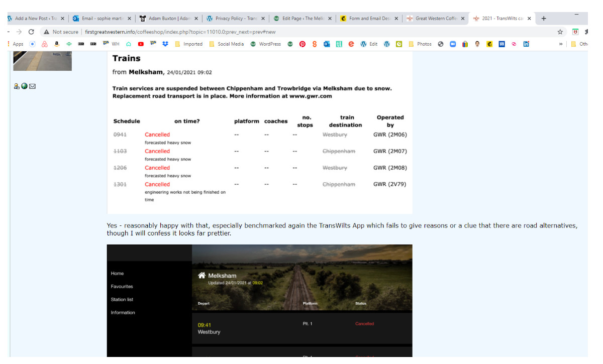Image resolution: width=603 pixels, height=364 pixels.
Task: Open the LinkedIn bookmark icon
Action: tap(526, 44)
